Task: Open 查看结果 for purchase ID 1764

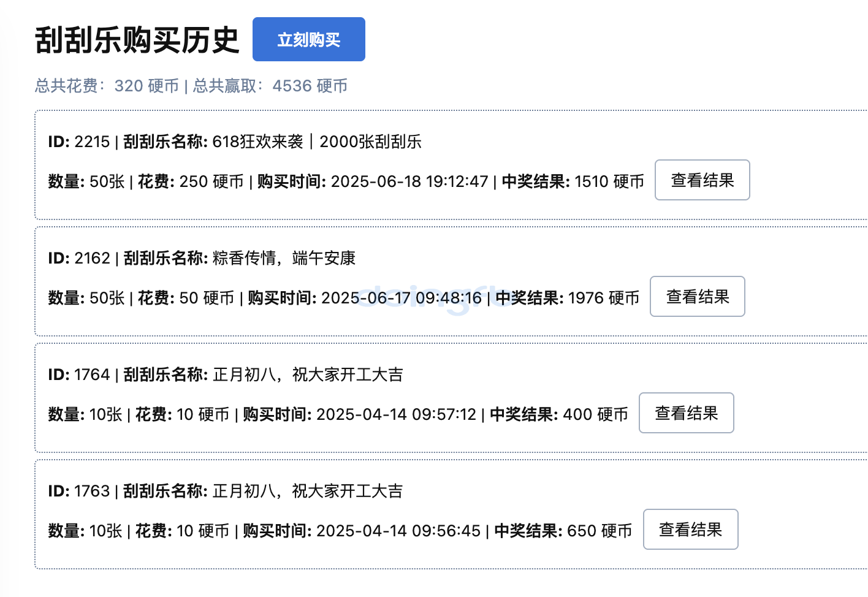Action: [x=687, y=413]
